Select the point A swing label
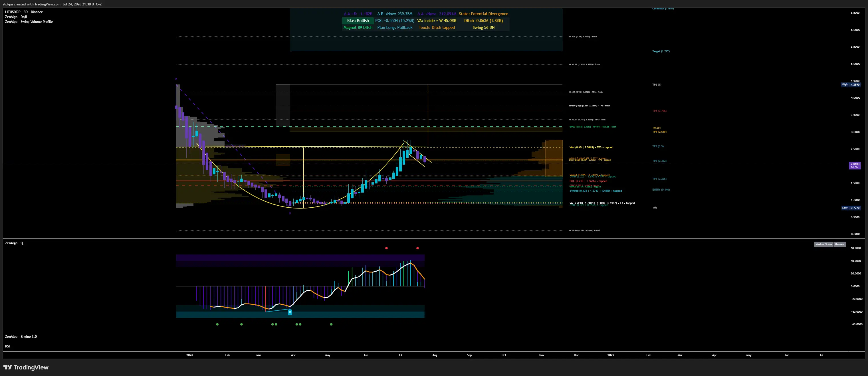 pos(176,79)
